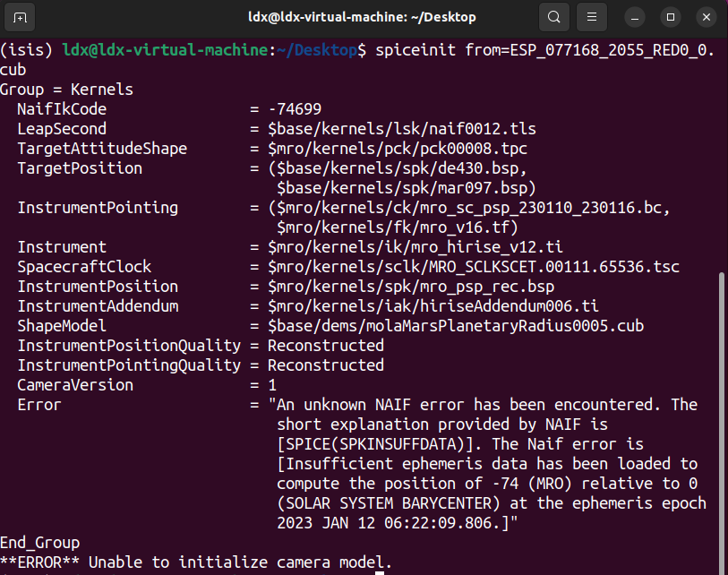Image resolution: width=728 pixels, height=575 pixels.
Task: Open a new terminal tab
Action: [21, 16]
